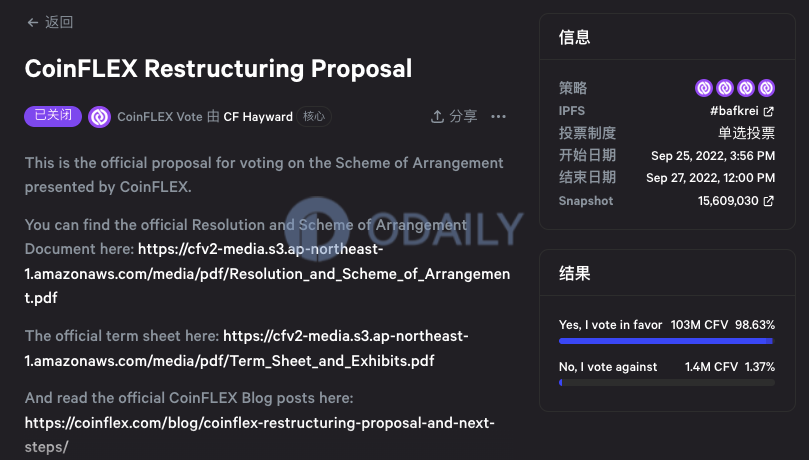Click the third strategy circle icon

pos(746,88)
